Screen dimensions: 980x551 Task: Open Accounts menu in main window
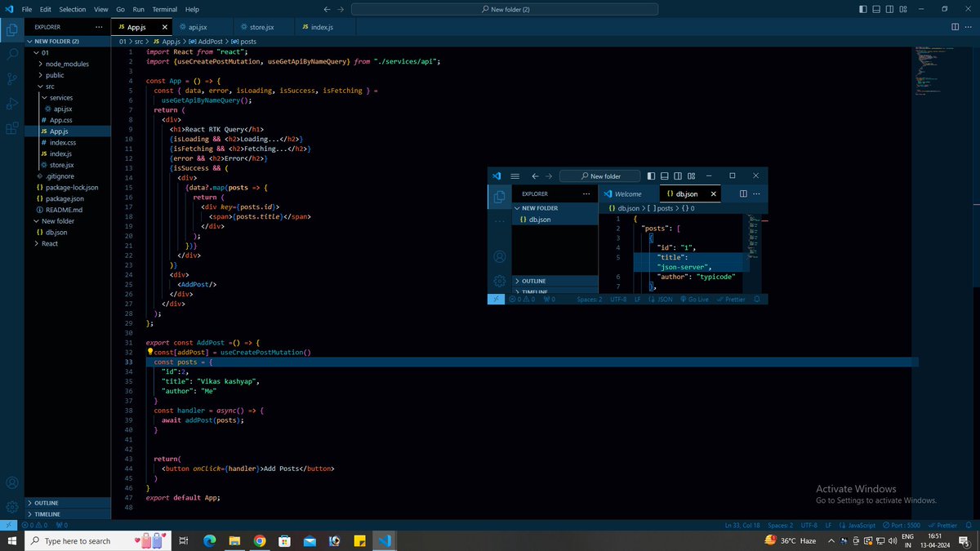[12, 483]
